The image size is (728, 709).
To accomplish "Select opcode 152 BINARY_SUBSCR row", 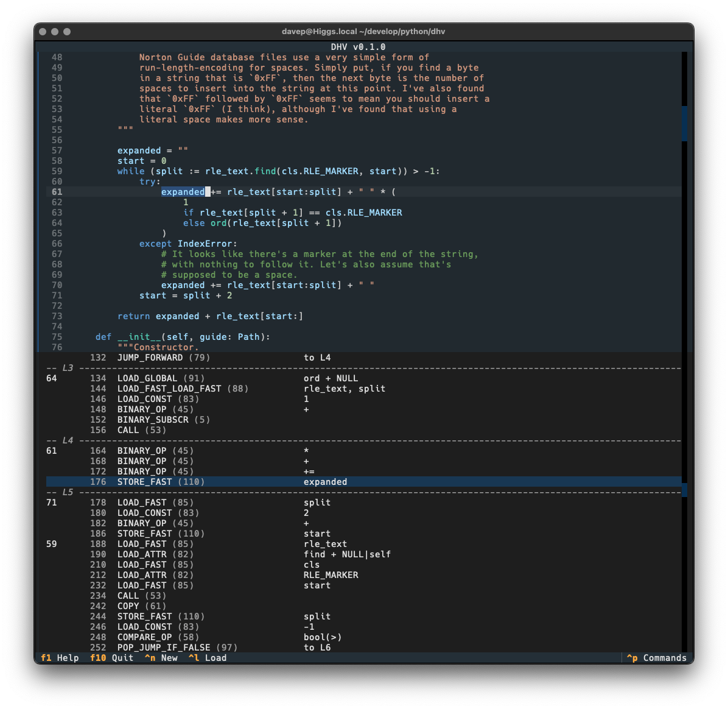I will click(364, 420).
